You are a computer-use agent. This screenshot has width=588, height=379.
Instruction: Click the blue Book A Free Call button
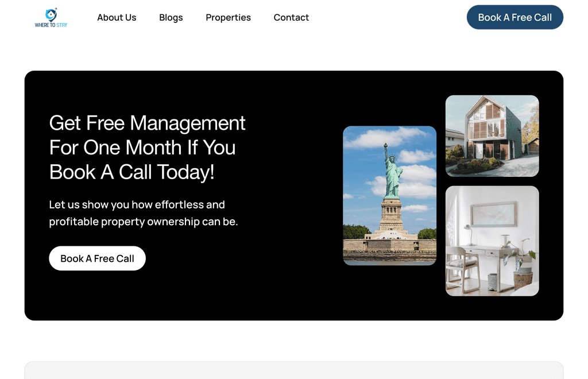point(515,17)
